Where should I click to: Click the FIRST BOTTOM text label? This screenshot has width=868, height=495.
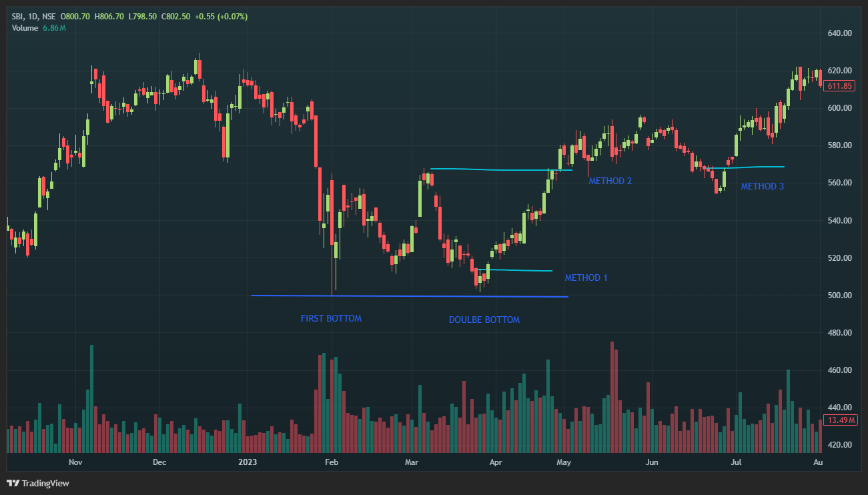331,319
